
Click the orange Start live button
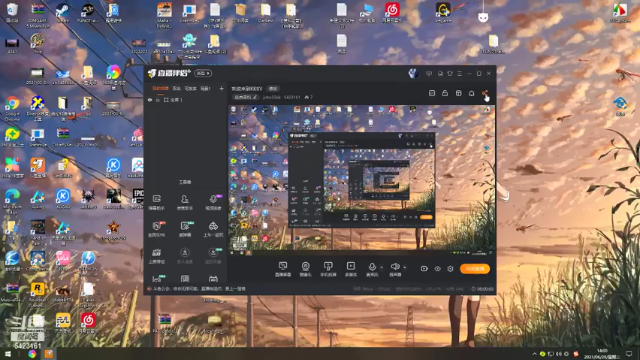pos(475,269)
